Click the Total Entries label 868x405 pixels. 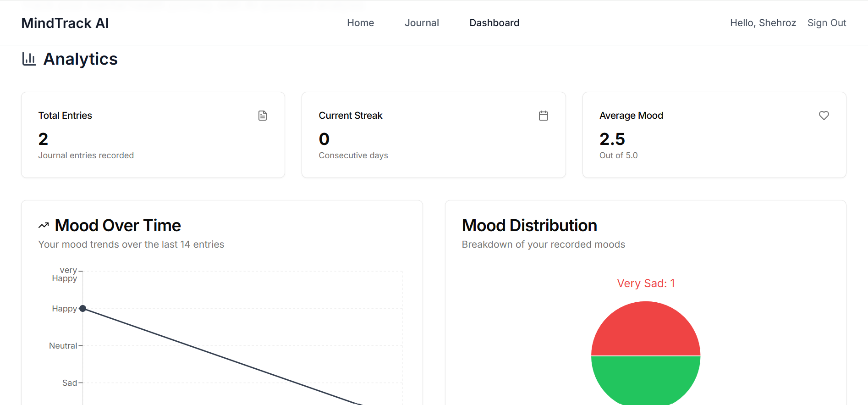[65, 116]
